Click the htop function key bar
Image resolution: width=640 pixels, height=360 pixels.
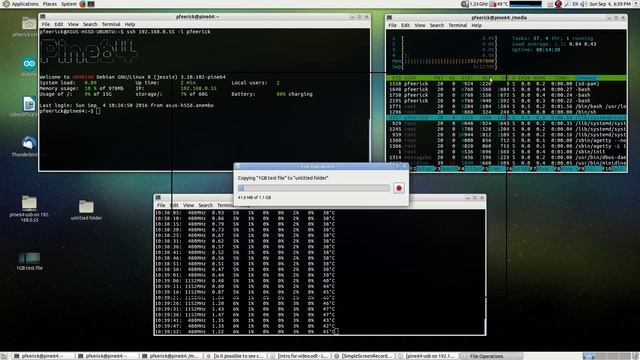point(506,169)
